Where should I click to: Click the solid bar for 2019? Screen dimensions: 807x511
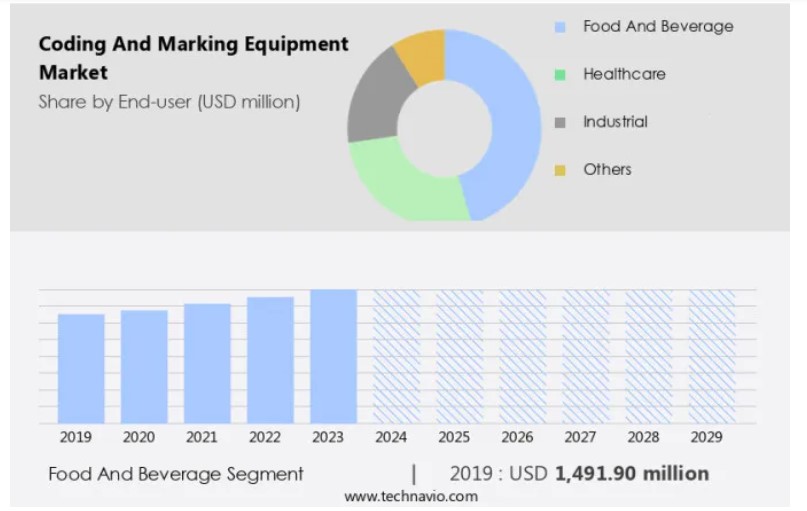81,368
